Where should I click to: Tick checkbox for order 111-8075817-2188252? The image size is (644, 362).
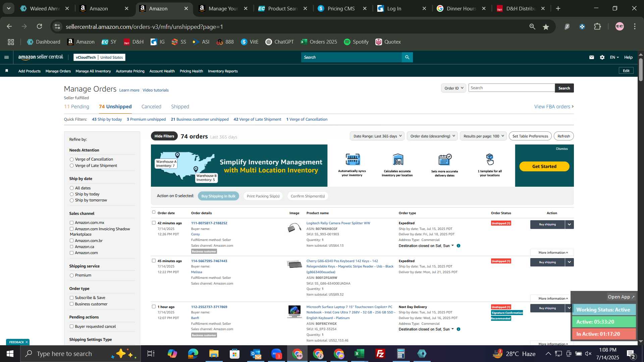tap(154, 223)
